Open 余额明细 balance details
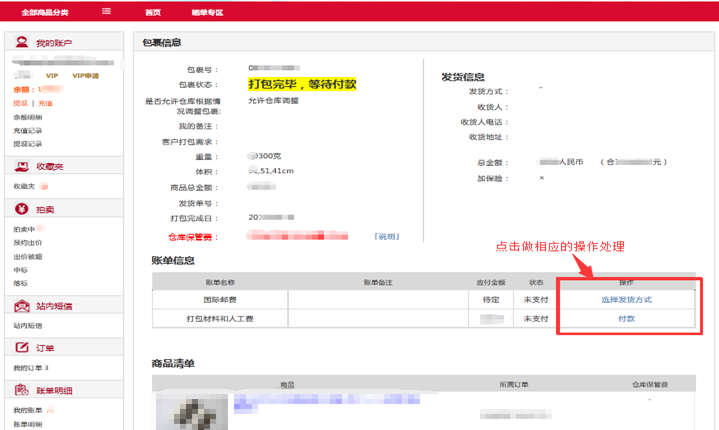Screen dimensions: 719x430 click(27, 117)
